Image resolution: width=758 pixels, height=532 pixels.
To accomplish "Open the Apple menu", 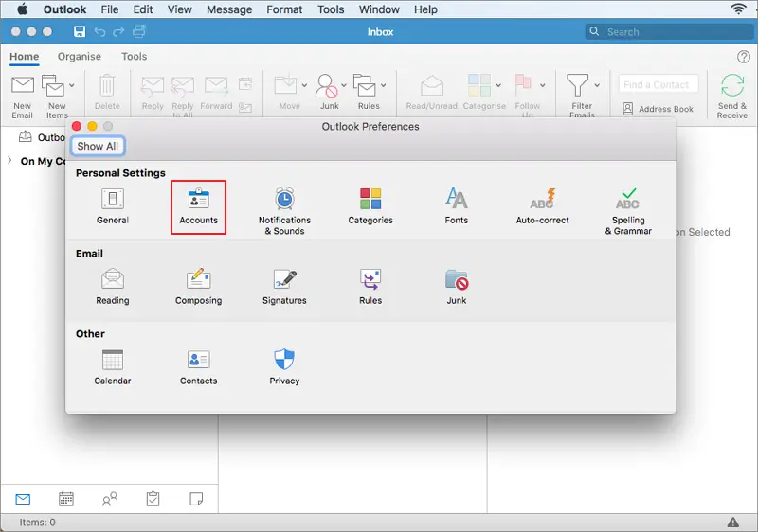I will 22,9.
